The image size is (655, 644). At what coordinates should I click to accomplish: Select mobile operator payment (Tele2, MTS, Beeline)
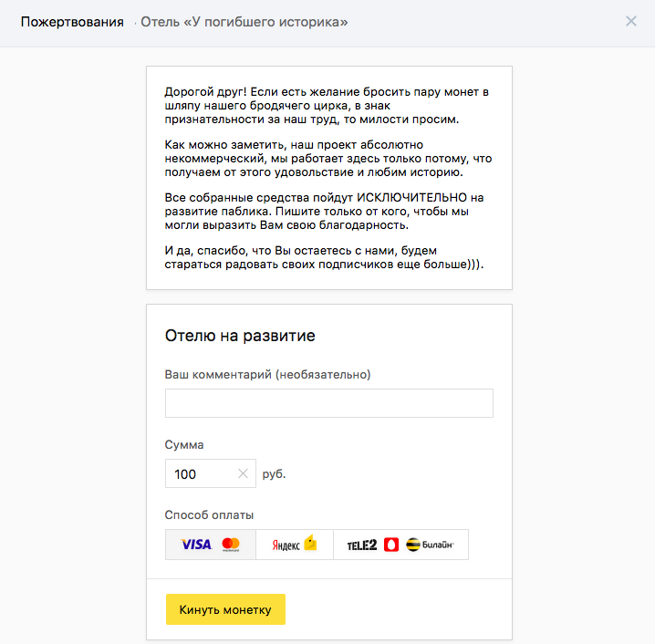pos(401,545)
